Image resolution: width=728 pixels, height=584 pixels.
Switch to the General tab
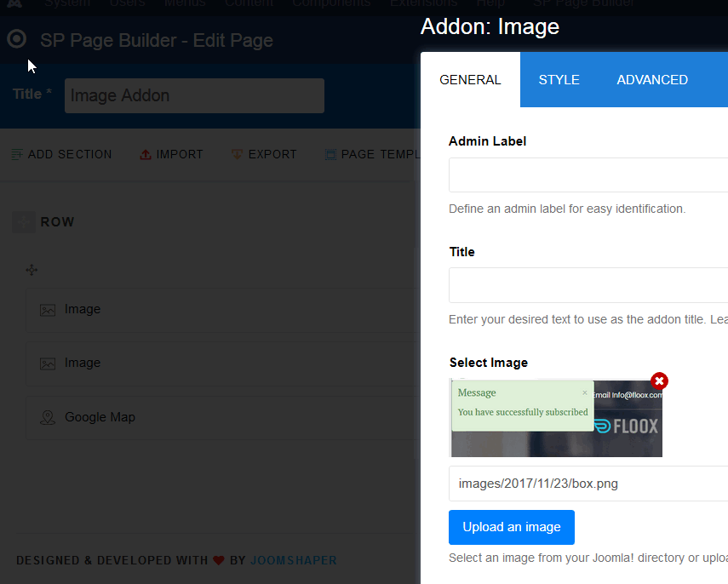(x=470, y=80)
